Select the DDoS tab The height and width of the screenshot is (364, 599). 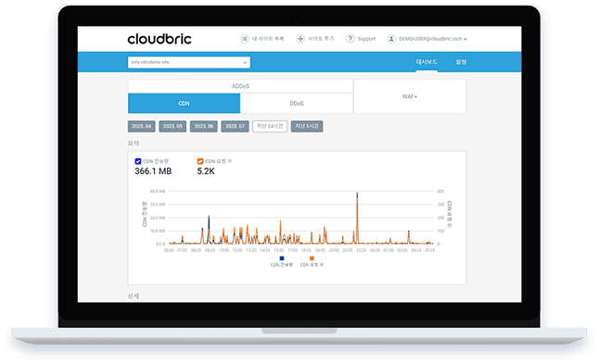click(297, 104)
